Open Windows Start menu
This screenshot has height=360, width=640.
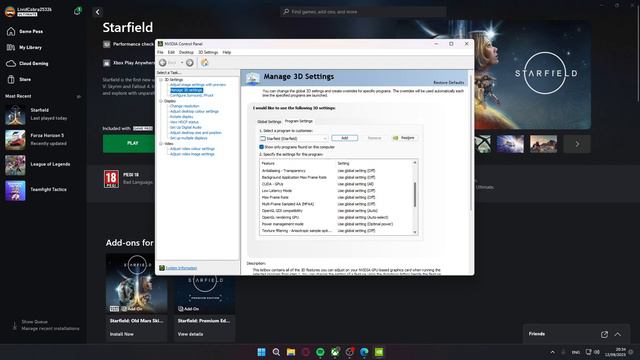261,352
